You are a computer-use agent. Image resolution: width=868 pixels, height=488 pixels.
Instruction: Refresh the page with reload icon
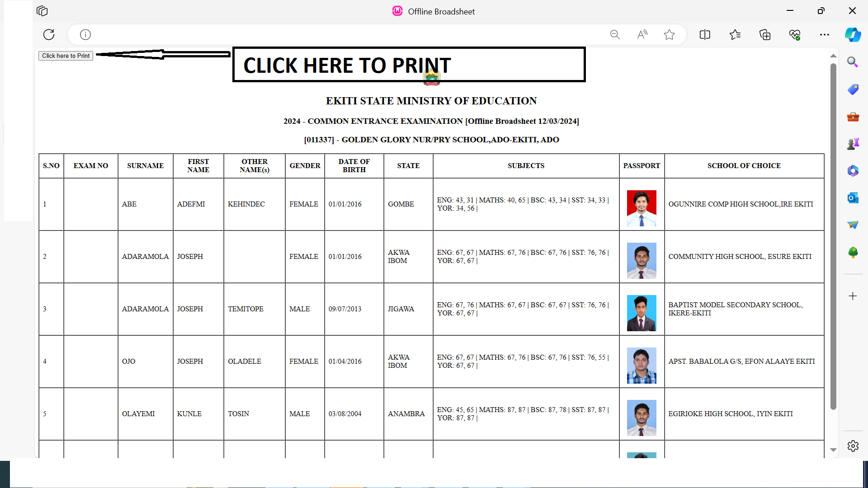pos(49,34)
